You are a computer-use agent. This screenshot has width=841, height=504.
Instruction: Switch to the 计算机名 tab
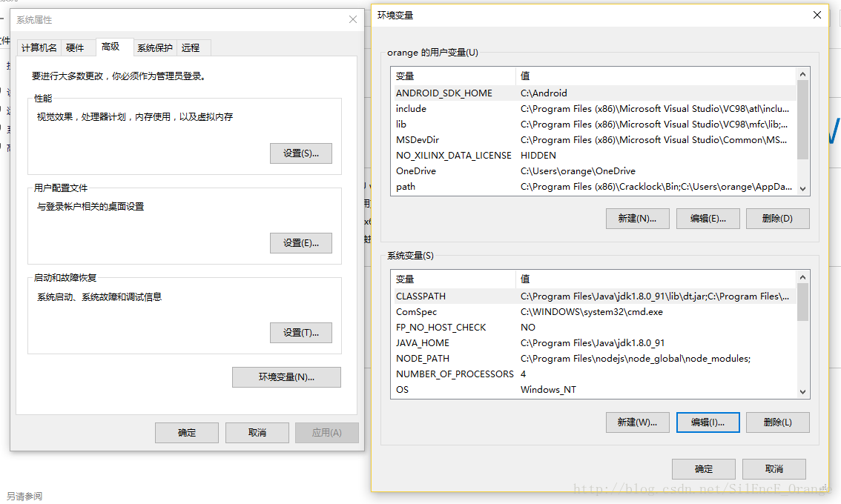pyautogui.click(x=39, y=48)
